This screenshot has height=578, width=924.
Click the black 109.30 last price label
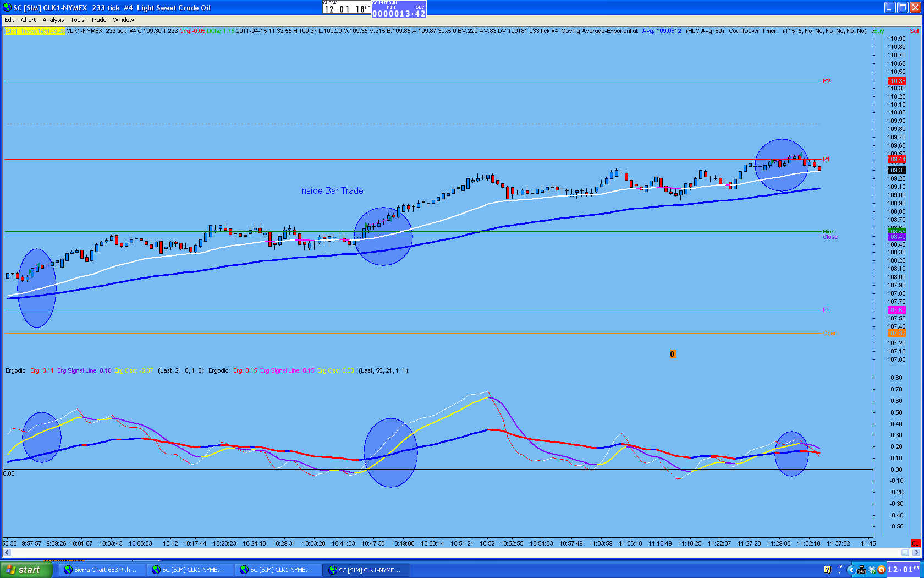click(897, 170)
